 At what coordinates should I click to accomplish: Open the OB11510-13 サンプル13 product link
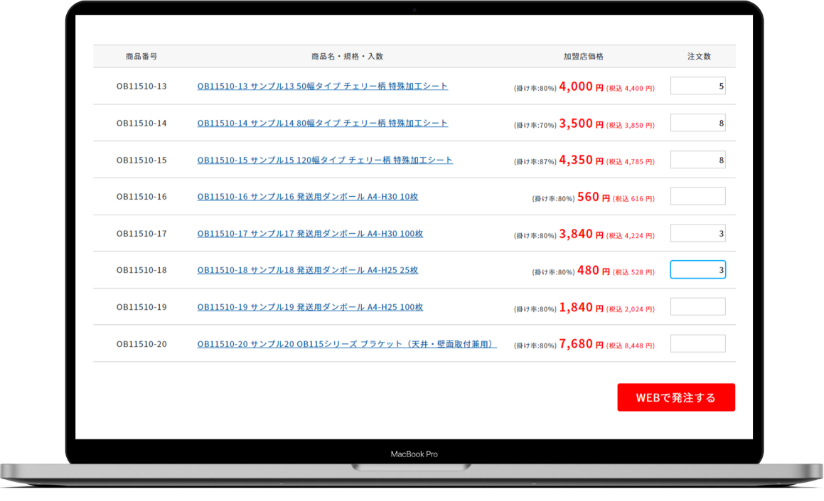(x=322, y=86)
